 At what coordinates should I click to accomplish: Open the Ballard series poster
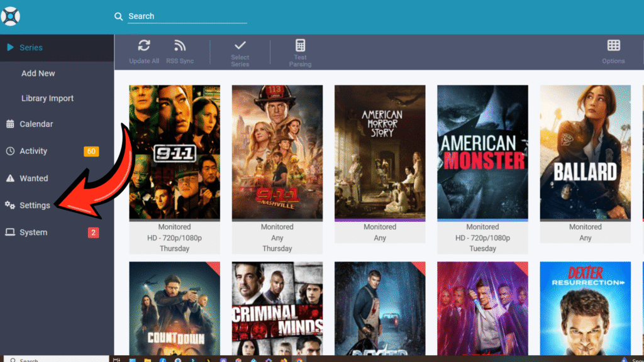pos(585,152)
